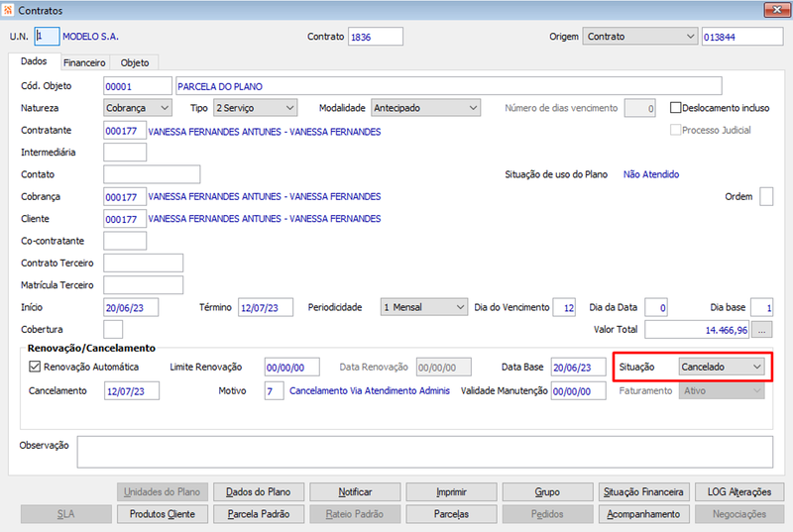Image resolution: width=793 pixels, height=532 pixels.
Task: Click the Valor Total field
Action: pos(697,330)
